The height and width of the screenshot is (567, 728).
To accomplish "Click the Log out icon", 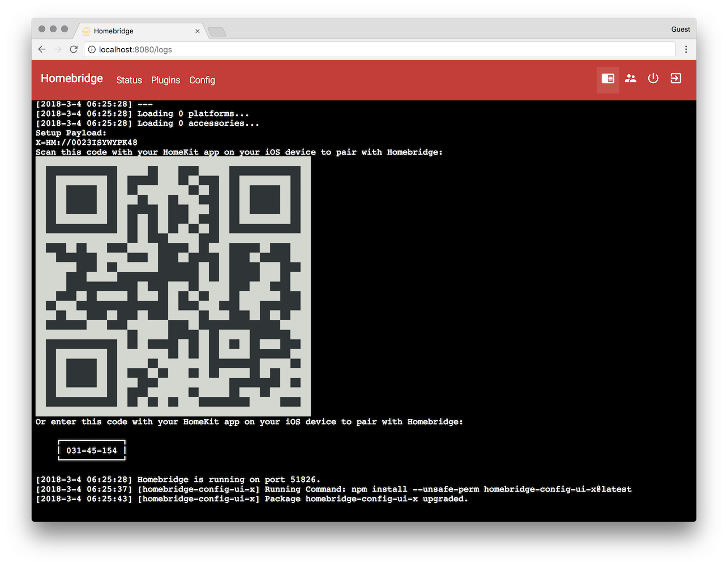I will [676, 79].
